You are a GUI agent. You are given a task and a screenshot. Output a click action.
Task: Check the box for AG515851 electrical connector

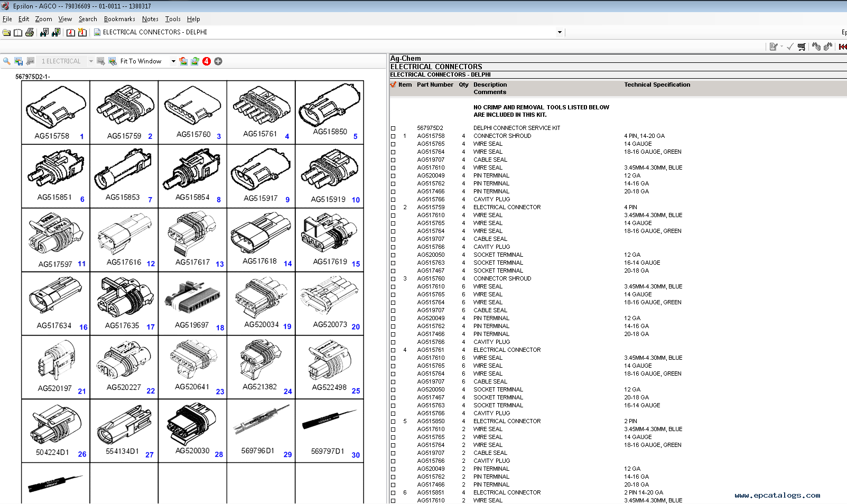tap(393, 493)
